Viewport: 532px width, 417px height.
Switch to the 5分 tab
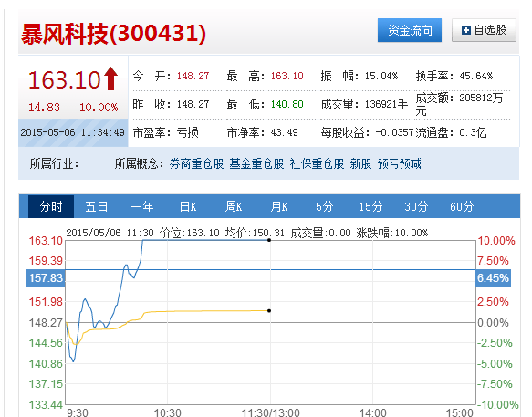click(x=324, y=206)
